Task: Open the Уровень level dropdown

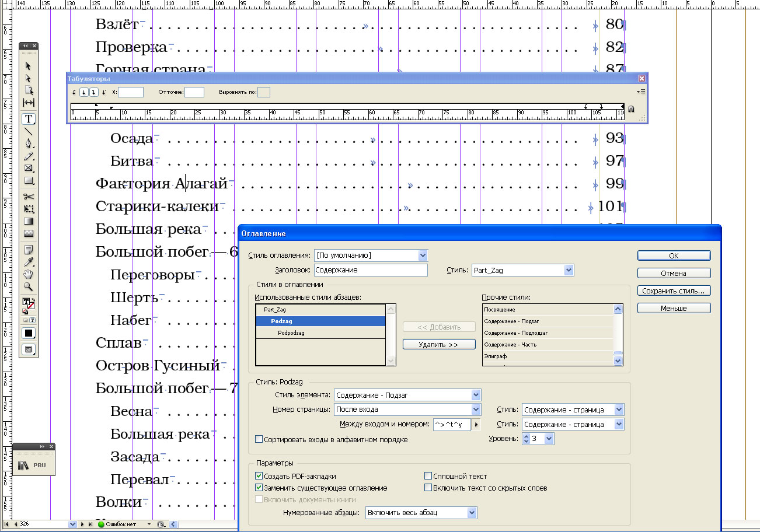Action: [x=549, y=439]
